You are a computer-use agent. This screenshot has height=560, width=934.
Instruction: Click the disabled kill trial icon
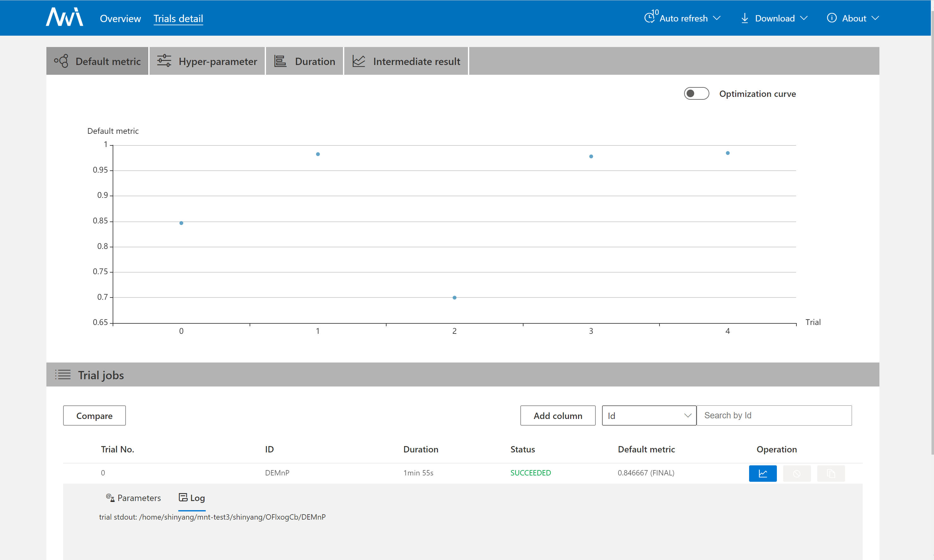796,473
